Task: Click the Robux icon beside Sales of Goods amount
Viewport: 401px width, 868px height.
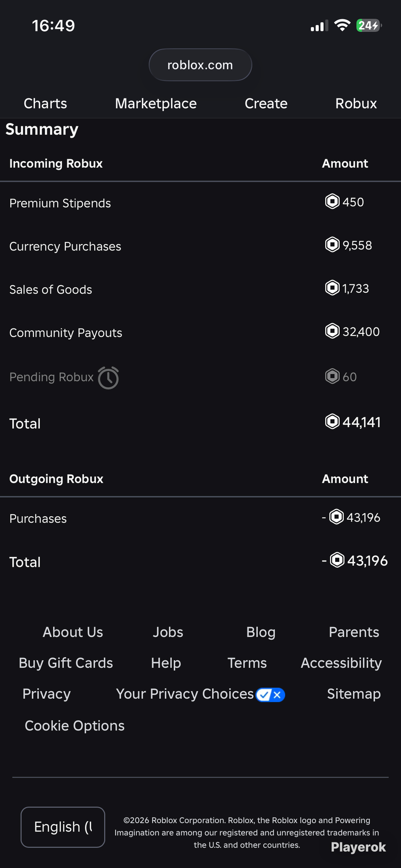Action: click(332, 288)
